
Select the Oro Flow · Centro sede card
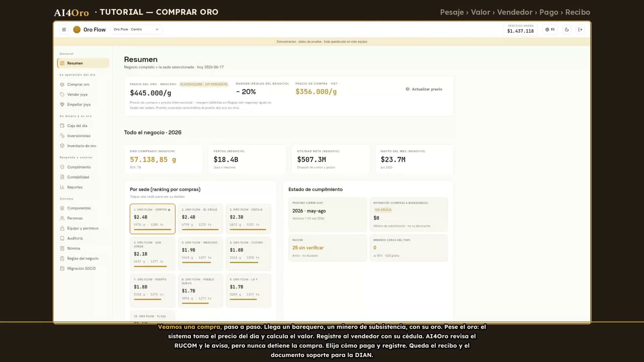point(152,219)
